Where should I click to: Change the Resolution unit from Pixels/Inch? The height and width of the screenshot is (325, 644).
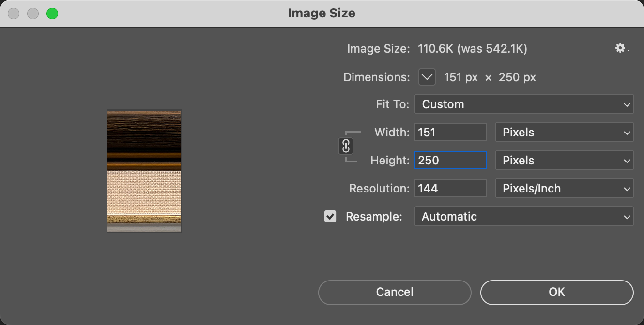(x=564, y=189)
